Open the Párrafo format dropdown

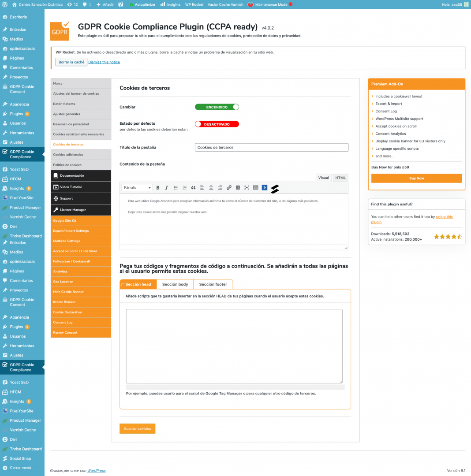(137, 188)
